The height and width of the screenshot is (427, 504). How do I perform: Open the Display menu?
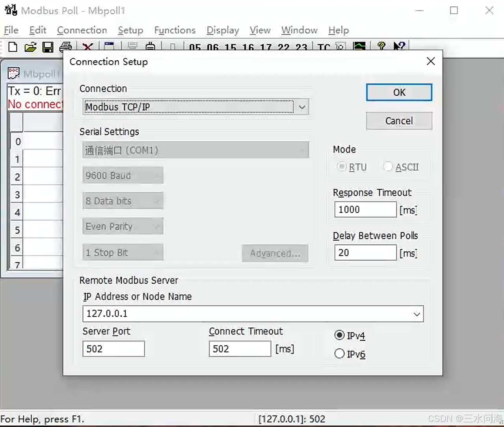223,30
